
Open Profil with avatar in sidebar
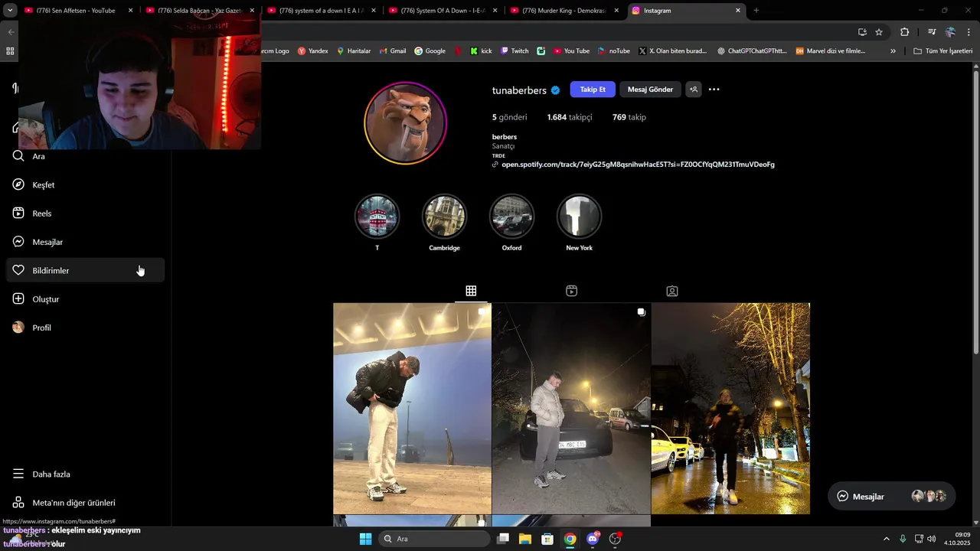click(86, 328)
